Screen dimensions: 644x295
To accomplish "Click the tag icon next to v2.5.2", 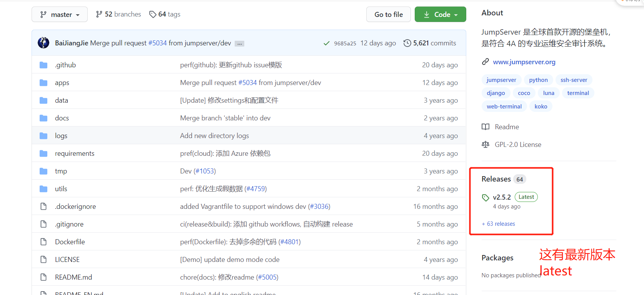I will pyautogui.click(x=486, y=198).
